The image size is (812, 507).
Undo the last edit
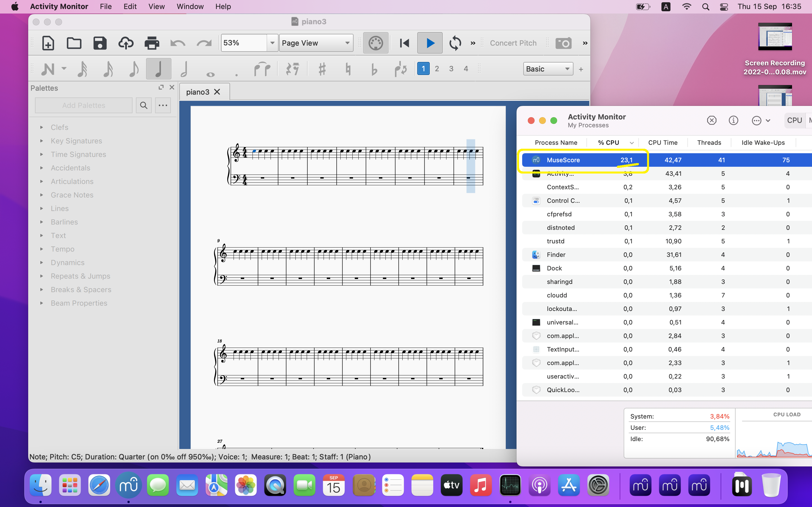pyautogui.click(x=177, y=43)
